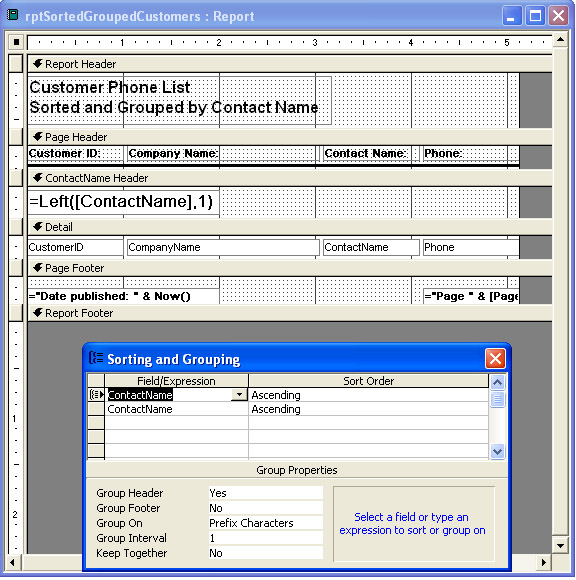Click the grouping row selector for first ContactName
The width and height of the screenshot is (576, 580).
click(96, 395)
